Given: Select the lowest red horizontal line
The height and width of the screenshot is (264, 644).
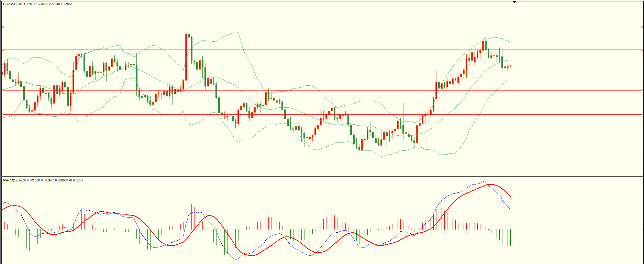Looking at the screenshot, I should (x=322, y=114).
